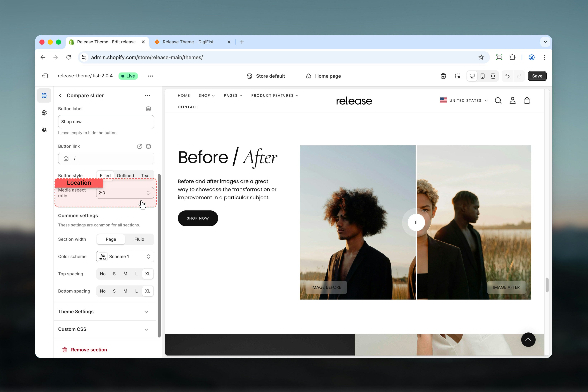Open the Color scheme picker

[x=125, y=256]
